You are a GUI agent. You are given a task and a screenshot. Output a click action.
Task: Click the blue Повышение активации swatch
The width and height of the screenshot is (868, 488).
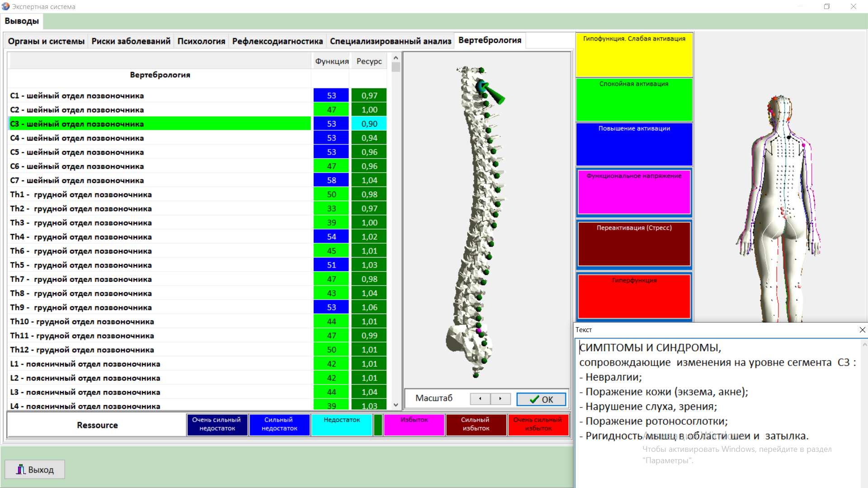634,144
